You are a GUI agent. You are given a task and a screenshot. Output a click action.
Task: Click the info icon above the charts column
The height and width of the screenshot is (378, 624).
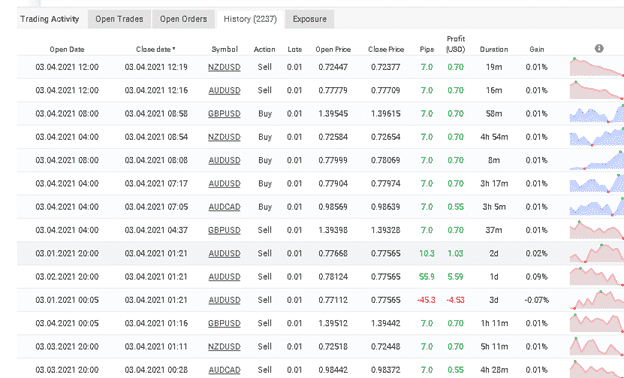599,49
